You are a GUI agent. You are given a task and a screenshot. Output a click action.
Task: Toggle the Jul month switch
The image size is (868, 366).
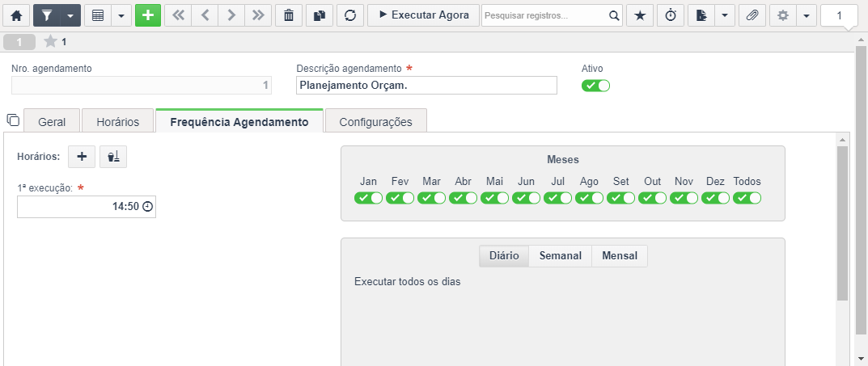click(x=558, y=198)
